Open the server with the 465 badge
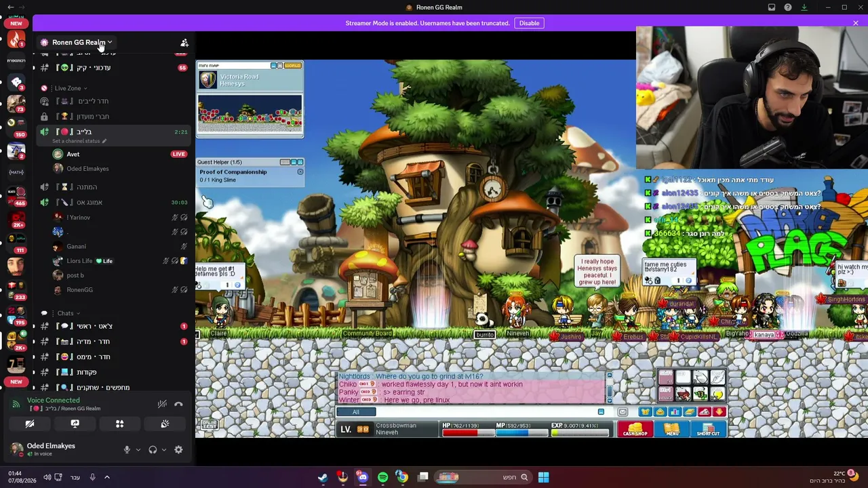868x488 pixels. (16, 195)
